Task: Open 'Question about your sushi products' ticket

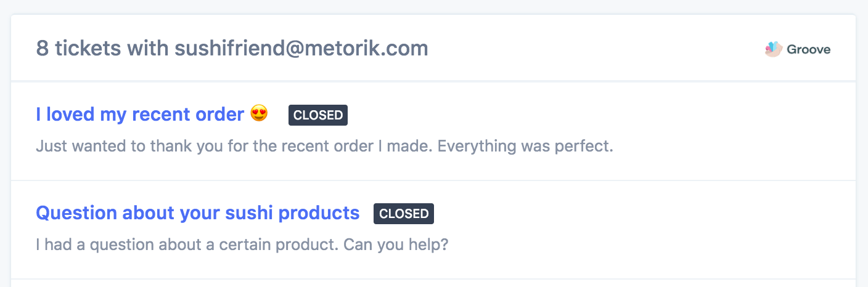Action: [x=197, y=213]
